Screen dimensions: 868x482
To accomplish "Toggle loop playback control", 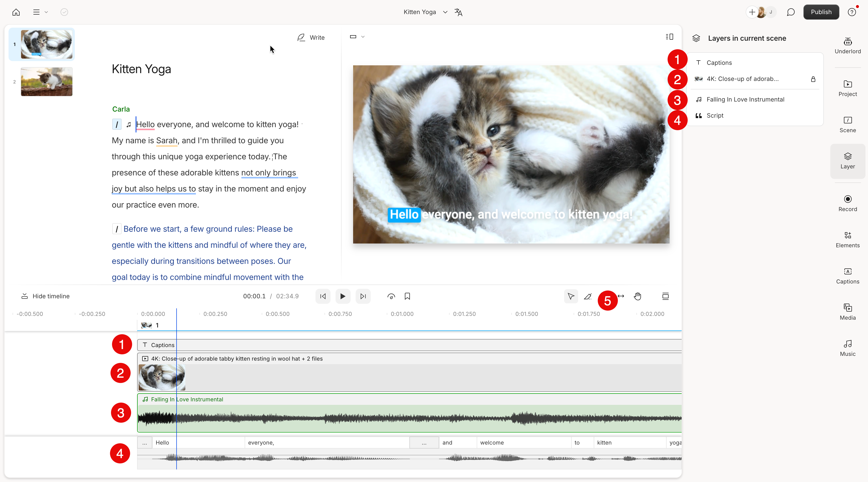I will pos(391,296).
